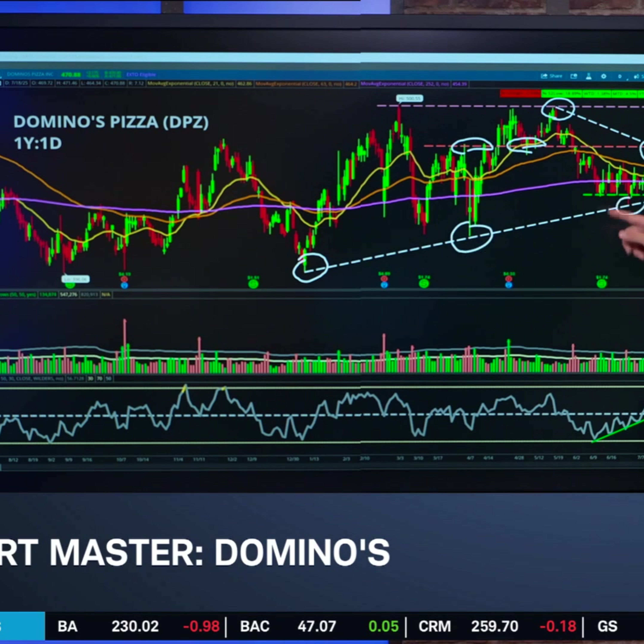Image resolution: width=644 pixels, height=644 pixels.
Task: Select MovAvgExponential (CLOSE, 63) study label
Action: click(299, 84)
